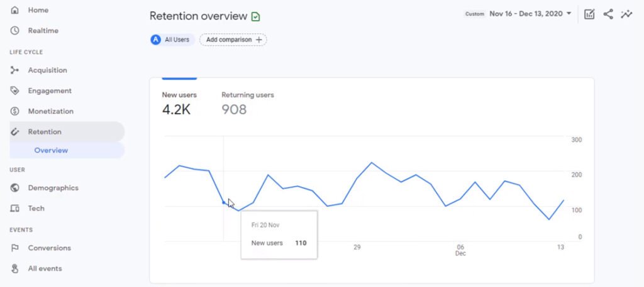The height and width of the screenshot is (287, 644).
Task: Click the Monetization dollar icon
Action: click(15, 111)
